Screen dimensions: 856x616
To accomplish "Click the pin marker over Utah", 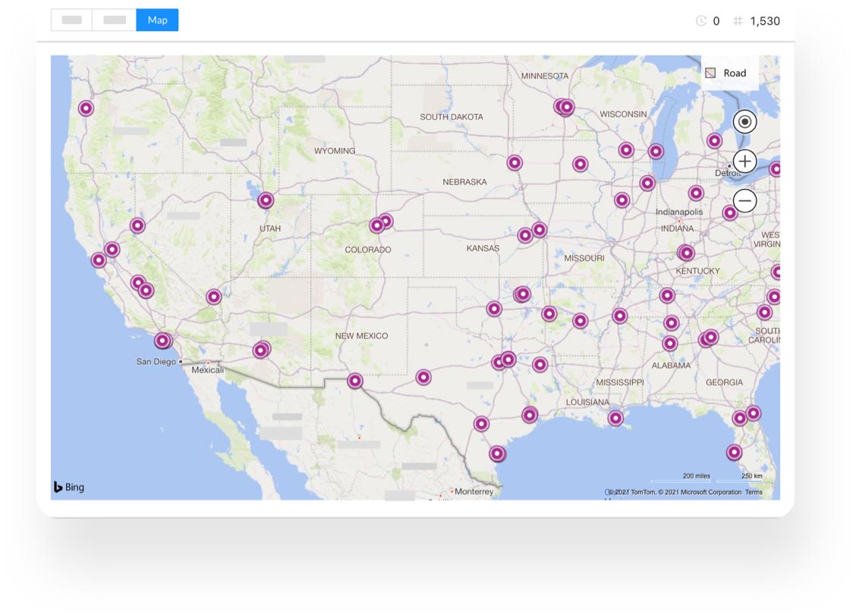I will (265, 200).
